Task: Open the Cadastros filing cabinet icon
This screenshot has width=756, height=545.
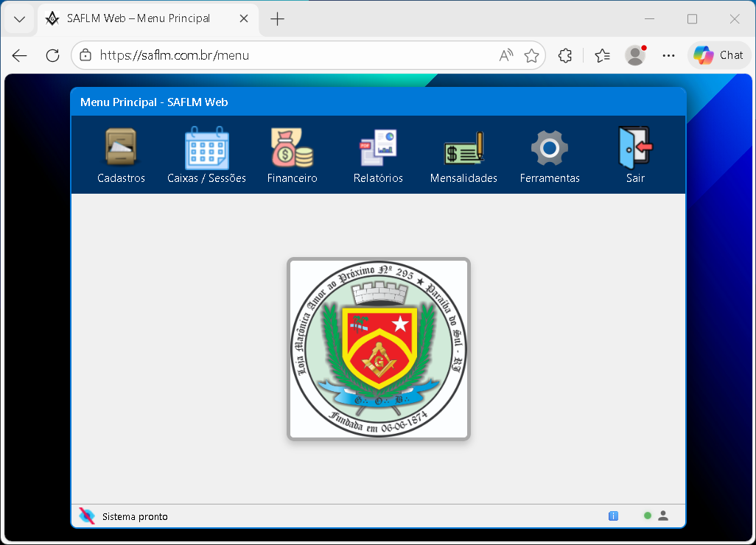Action: click(121, 147)
